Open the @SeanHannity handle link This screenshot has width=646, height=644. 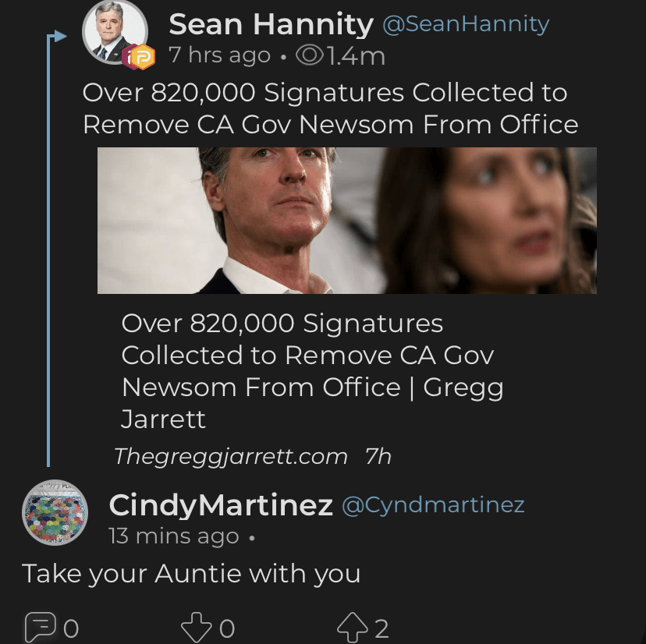pos(465,25)
